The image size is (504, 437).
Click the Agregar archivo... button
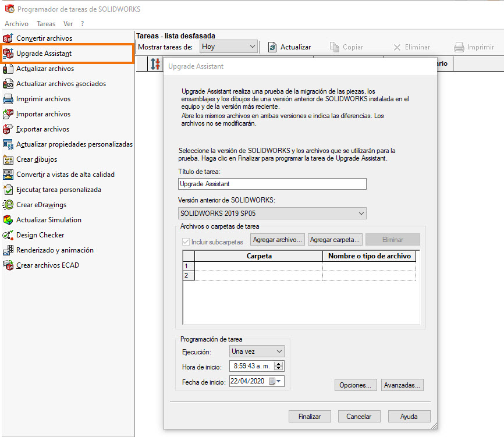click(x=278, y=240)
